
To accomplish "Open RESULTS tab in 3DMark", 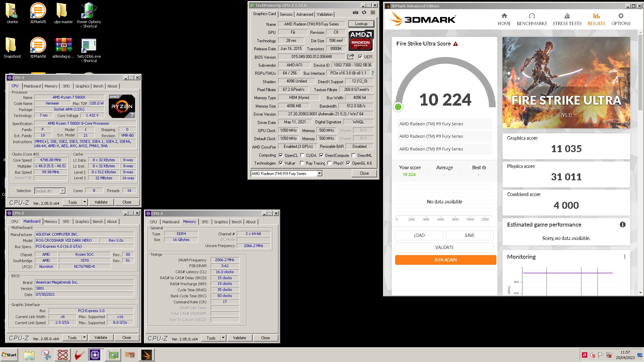I will pyautogui.click(x=596, y=19).
